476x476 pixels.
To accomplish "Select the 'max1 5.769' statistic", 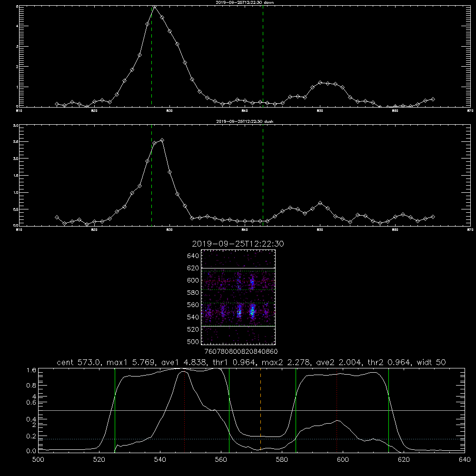I will tap(131, 362).
